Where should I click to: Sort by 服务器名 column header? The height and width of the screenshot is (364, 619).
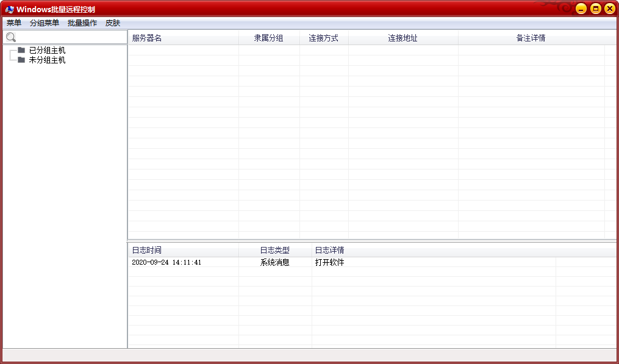(184, 38)
